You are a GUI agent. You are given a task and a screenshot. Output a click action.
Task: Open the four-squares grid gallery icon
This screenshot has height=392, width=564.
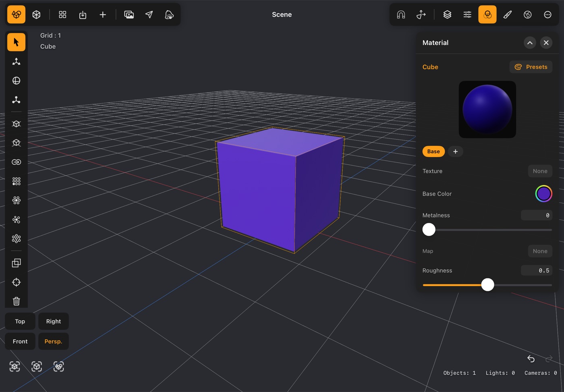click(x=62, y=15)
